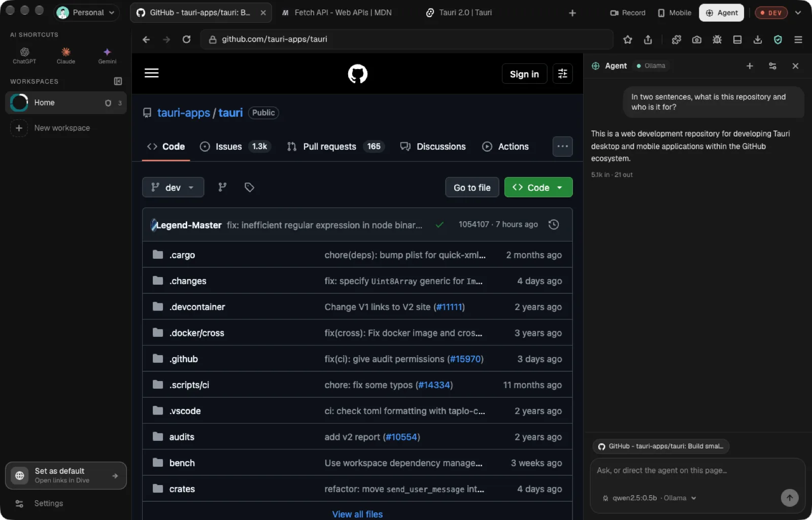View branches with the branch icon
This screenshot has height=520, width=812.
click(222, 187)
